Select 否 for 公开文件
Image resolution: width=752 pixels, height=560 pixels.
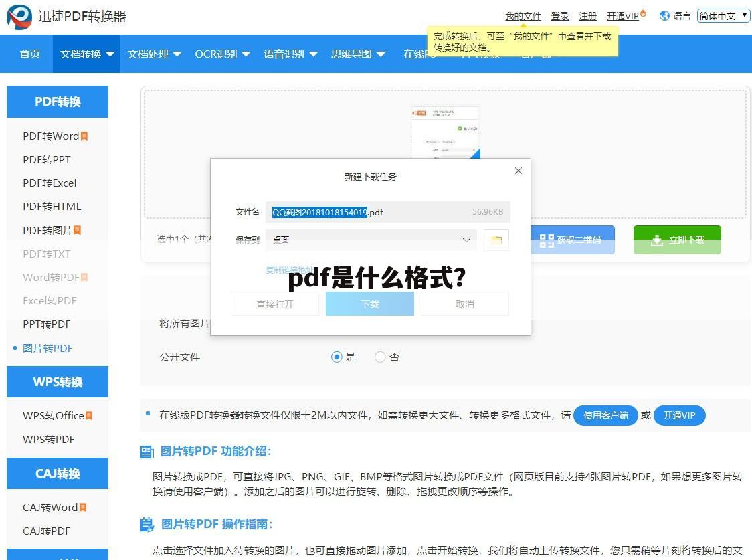click(x=380, y=357)
